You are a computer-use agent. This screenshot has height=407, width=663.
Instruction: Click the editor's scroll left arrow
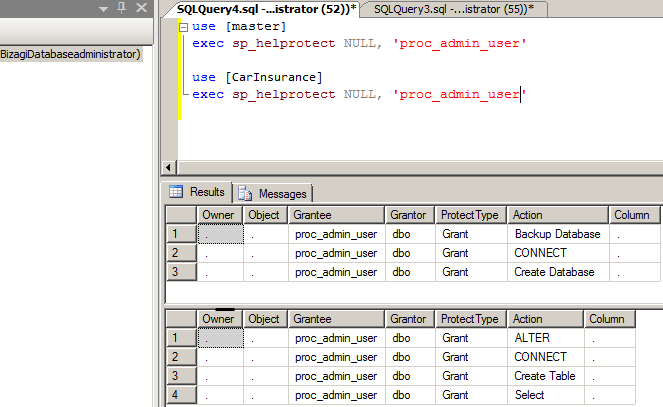(169, 167)
